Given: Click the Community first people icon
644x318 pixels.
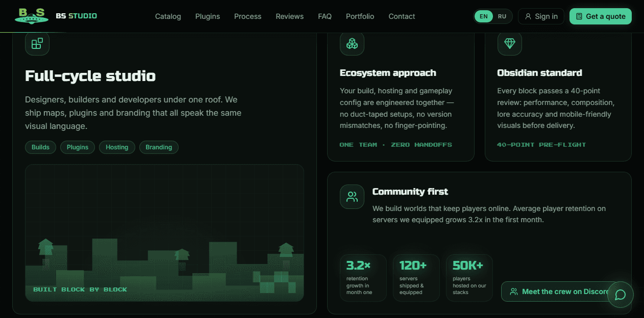Looking at the screenshot, I should click(352, 197).
